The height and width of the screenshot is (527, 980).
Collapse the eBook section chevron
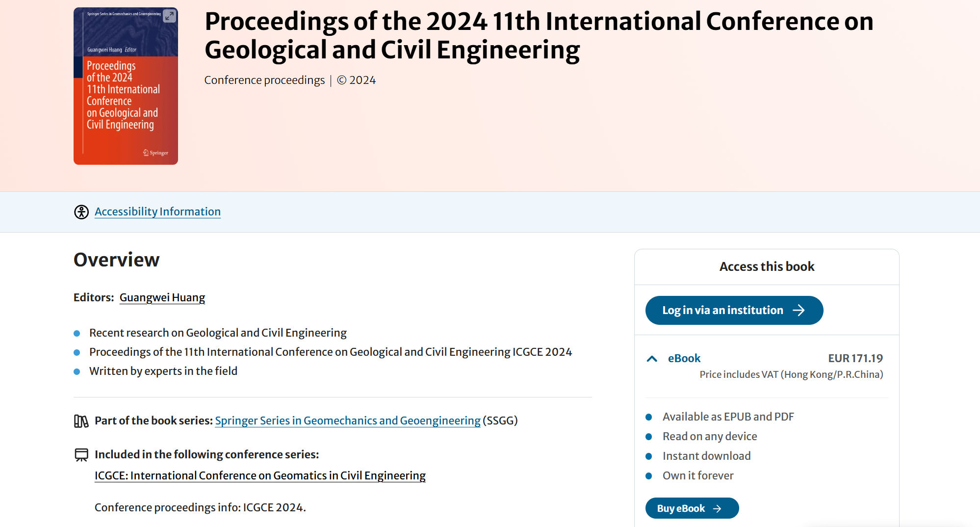click(652, 359)
